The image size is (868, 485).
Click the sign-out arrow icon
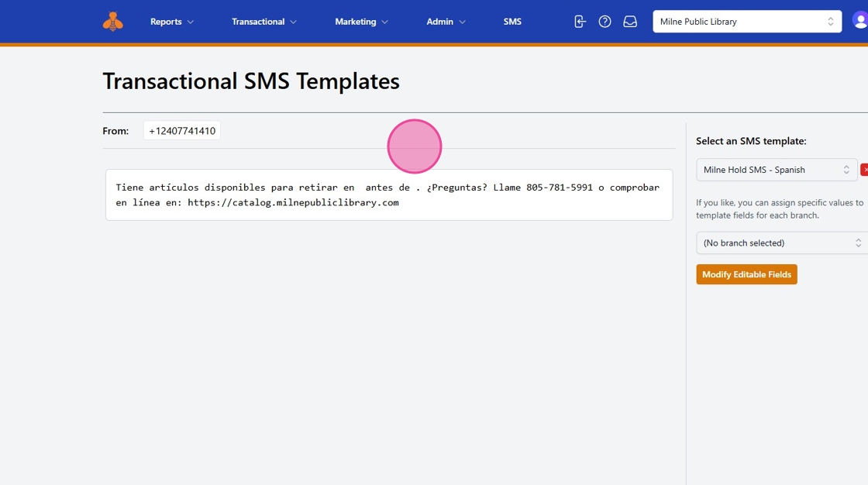(580, 22)
